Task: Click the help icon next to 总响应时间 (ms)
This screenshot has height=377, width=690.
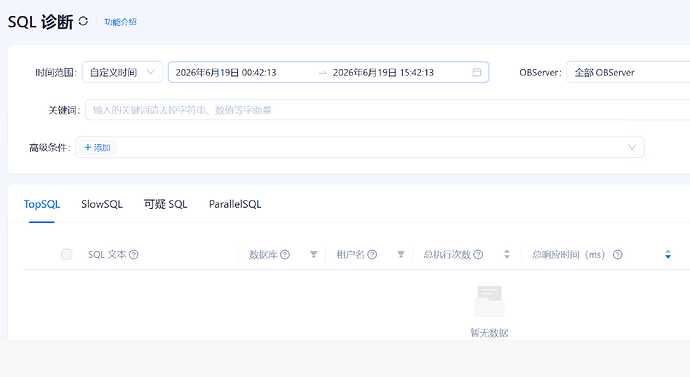Action: pos(618,254)
